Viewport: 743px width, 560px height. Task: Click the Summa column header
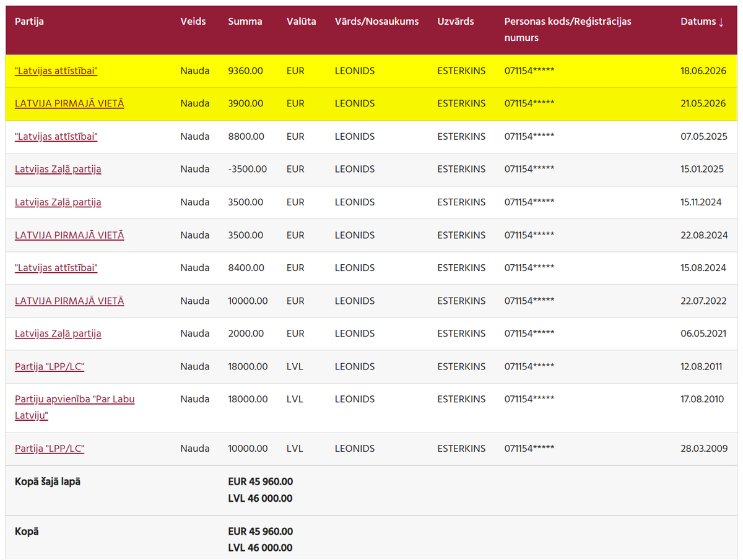coord(245,22)
